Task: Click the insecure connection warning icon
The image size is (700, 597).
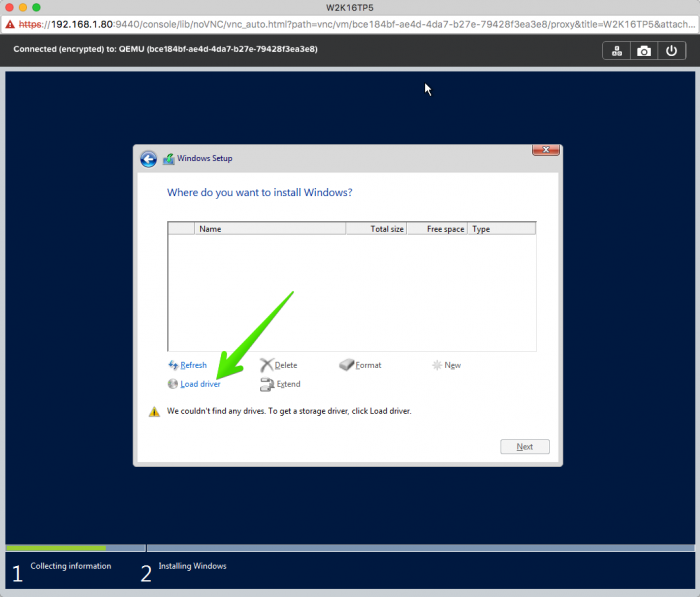Action: 10,25
